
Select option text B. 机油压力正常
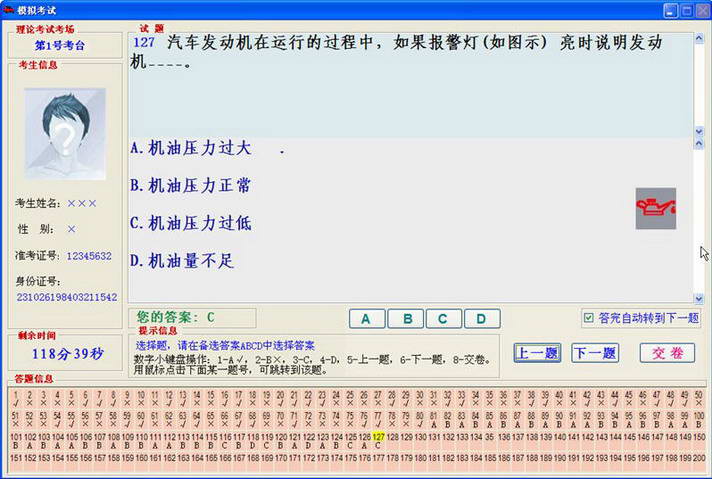click(x=190, y=186)
